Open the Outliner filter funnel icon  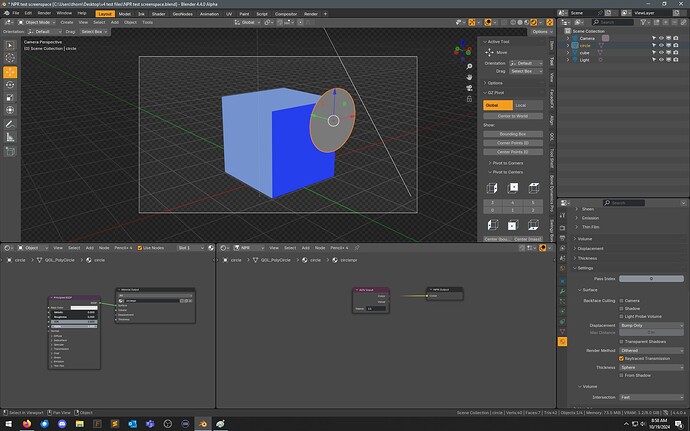(643, 22)
